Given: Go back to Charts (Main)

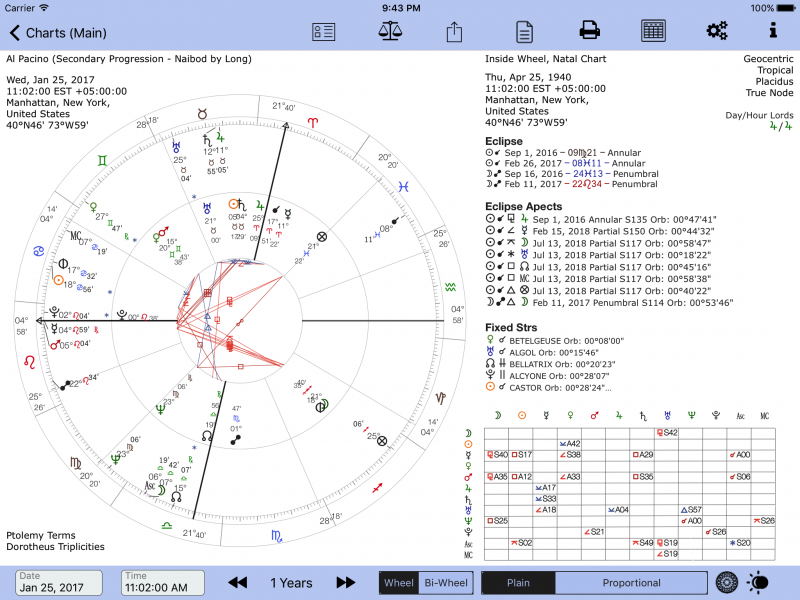Looking at the screenshot, I should click(58, 32).
